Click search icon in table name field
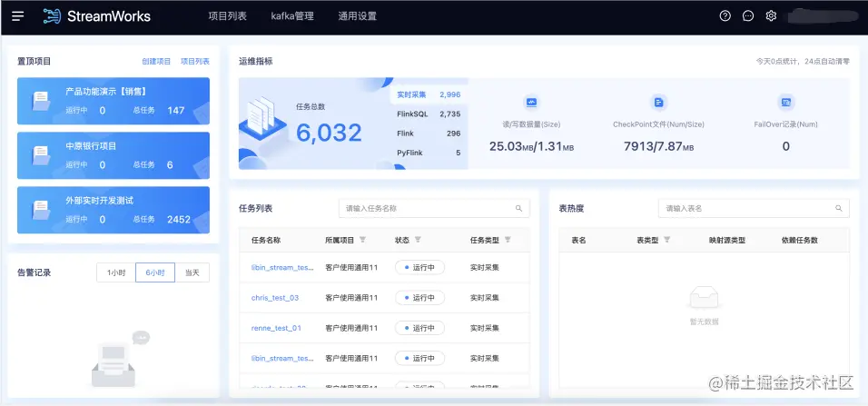Image resolution: width=868 pixels, height=406 pixels. coord(838,209)
